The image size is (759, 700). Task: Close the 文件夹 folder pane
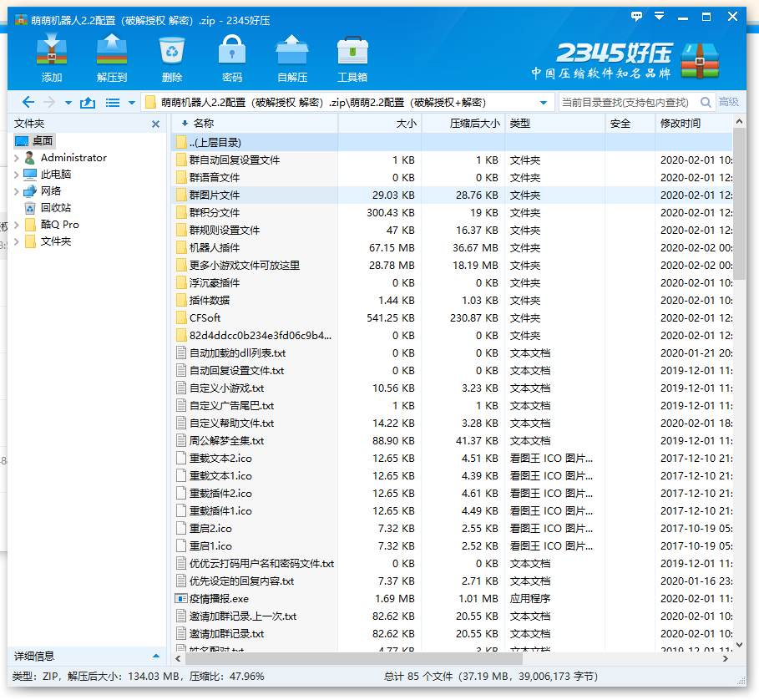pos(155,124)
